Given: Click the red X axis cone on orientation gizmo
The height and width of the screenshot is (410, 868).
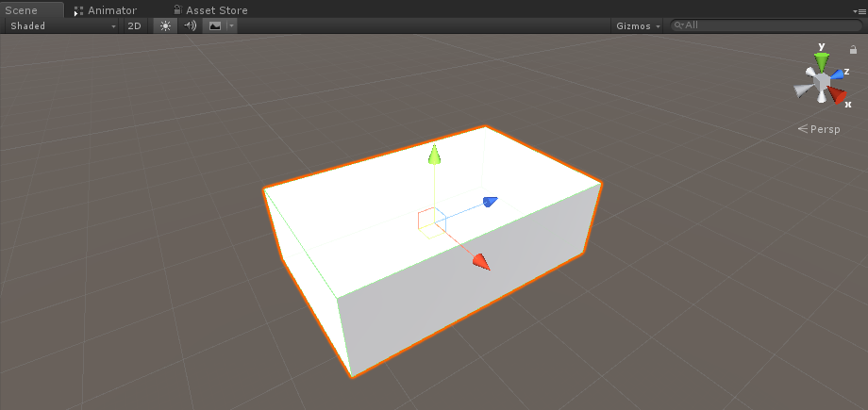Looking at the screenshot, I should click(x=837, y=94).
